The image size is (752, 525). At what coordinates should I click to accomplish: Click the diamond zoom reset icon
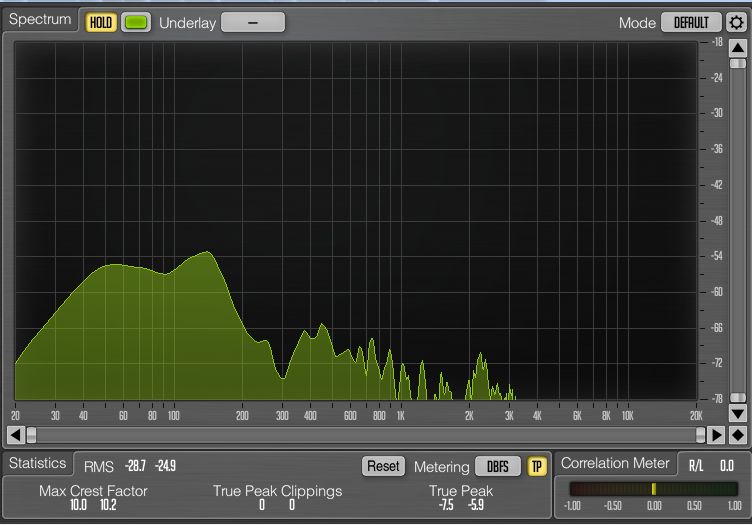click(738, 435)
